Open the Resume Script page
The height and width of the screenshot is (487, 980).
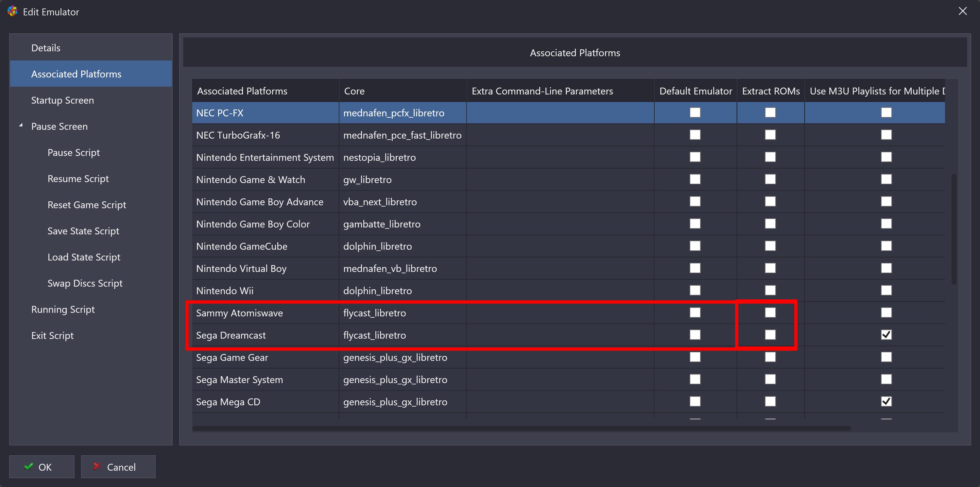pyautogui.click(x=78, y=179)
